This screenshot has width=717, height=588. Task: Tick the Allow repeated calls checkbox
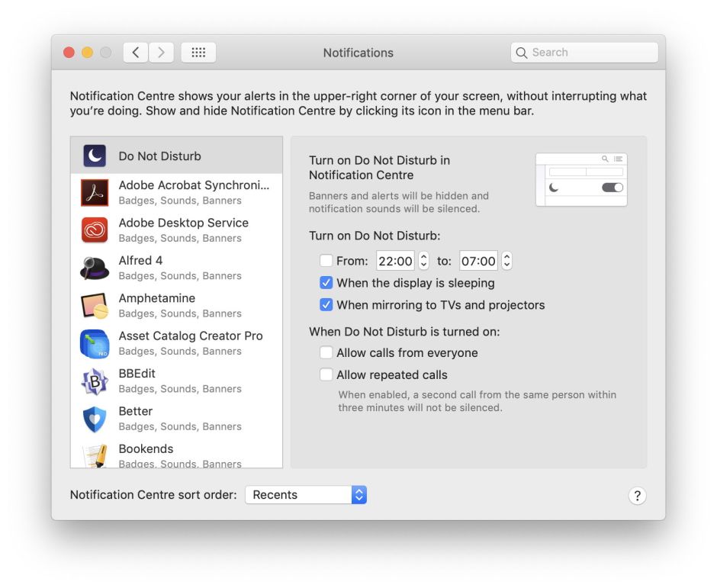point(326,375)
